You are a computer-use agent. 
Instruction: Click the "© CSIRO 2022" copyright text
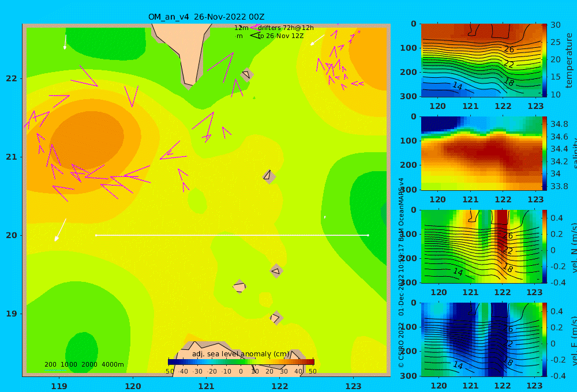coord(401,345)
